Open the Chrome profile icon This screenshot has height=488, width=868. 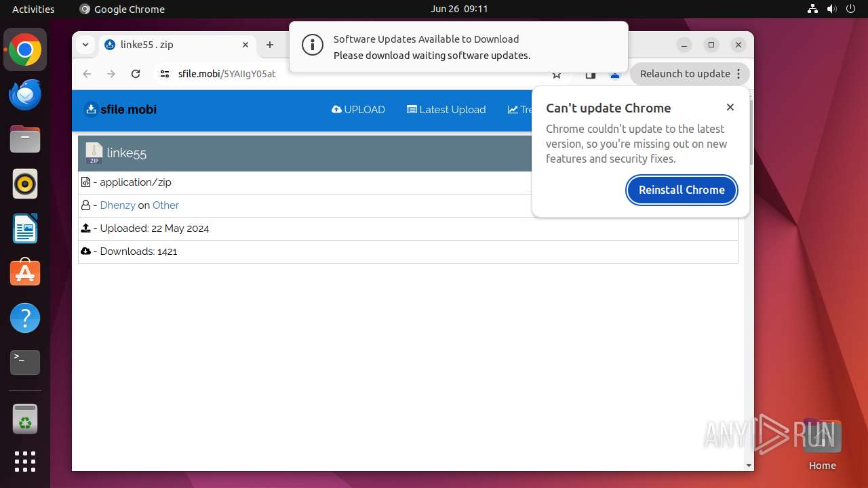pos(615,75)
